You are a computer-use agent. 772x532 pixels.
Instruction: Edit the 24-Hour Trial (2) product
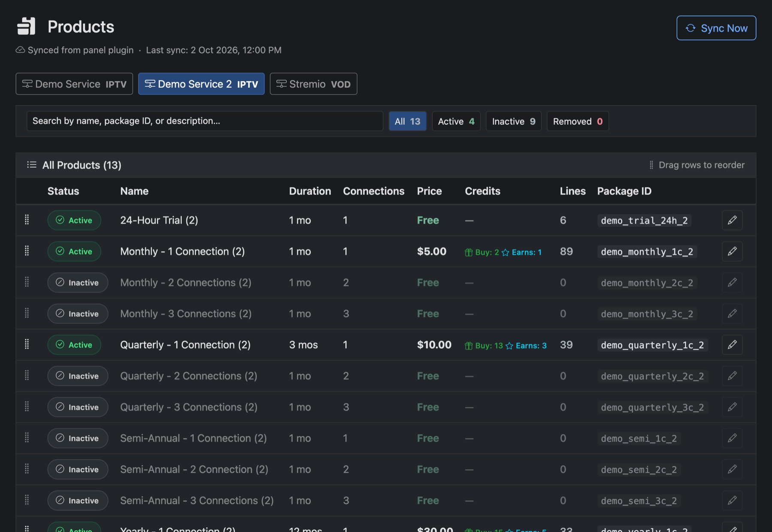coord(732,220)
